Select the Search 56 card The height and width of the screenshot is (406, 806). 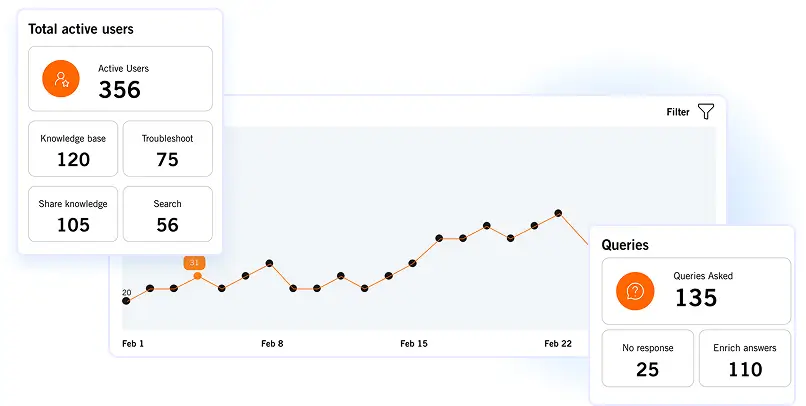tap(168, 214)
